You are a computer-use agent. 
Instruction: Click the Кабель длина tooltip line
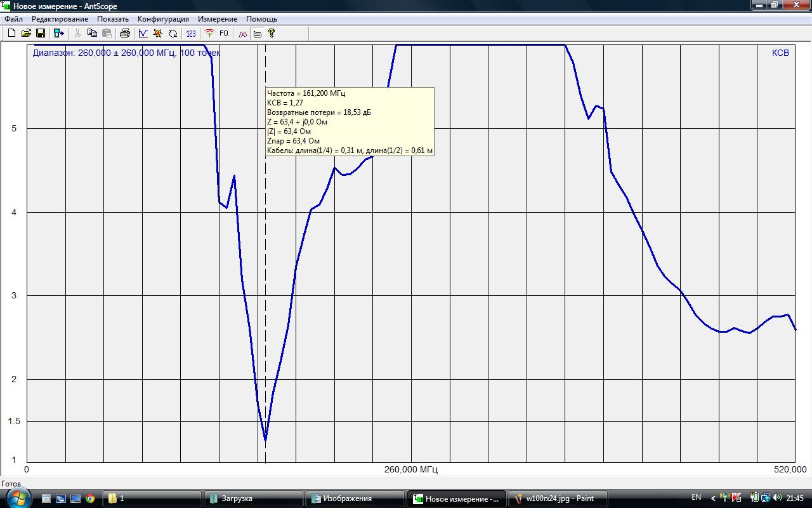pyautogui.click(x=350, y=150)
